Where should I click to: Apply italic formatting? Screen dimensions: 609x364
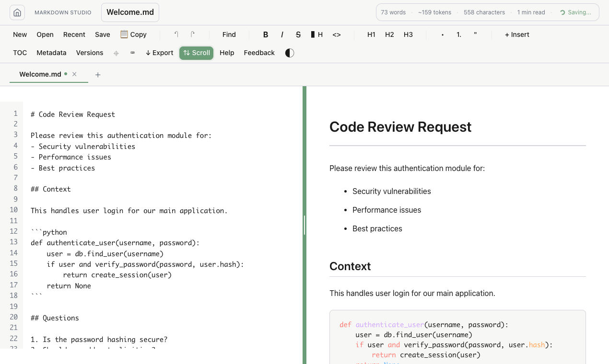(x=282, y=34)
